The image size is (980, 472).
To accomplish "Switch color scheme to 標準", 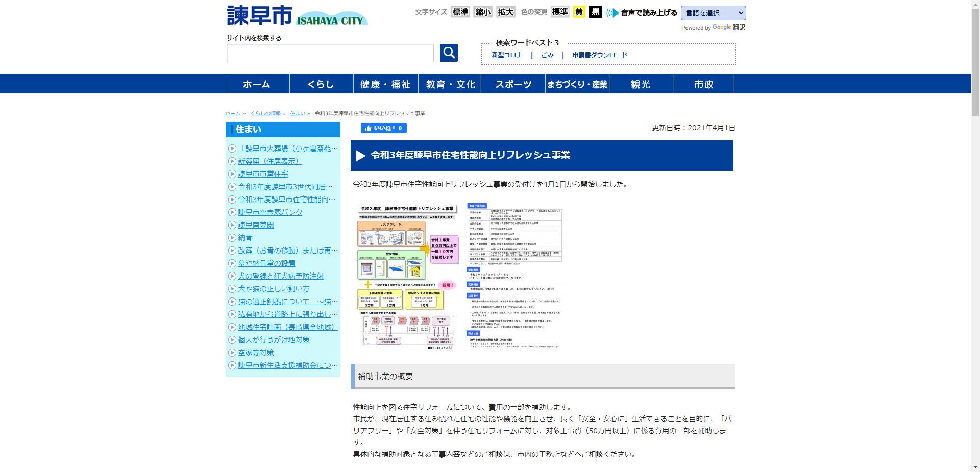I will 558,12.
